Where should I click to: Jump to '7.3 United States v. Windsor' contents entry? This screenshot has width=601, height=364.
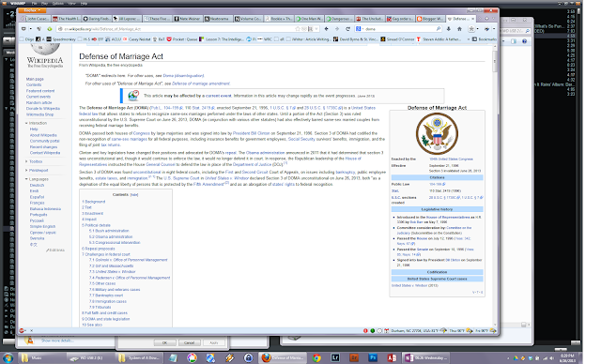[x=113, y=271]
